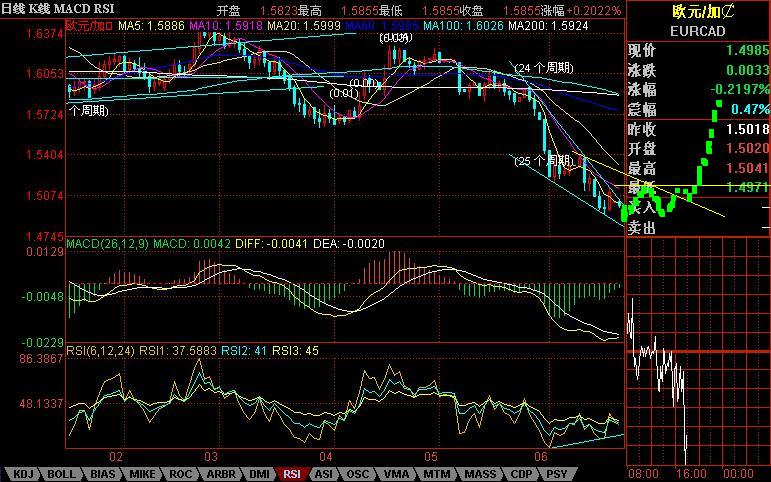This screenshot has width=771, height=482.
Task: Click the -0.0048 MACD axis value
Action: pyautogui.click(x=42, y=297)
